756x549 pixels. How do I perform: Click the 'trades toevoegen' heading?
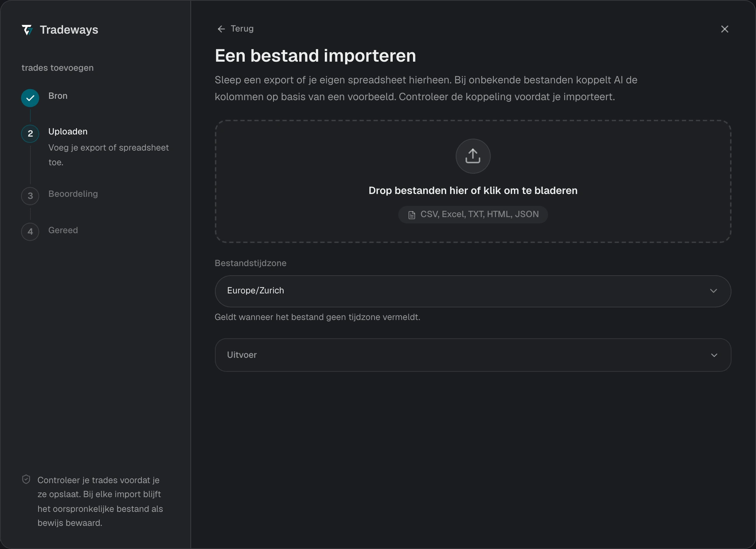[x=57, y=68]
